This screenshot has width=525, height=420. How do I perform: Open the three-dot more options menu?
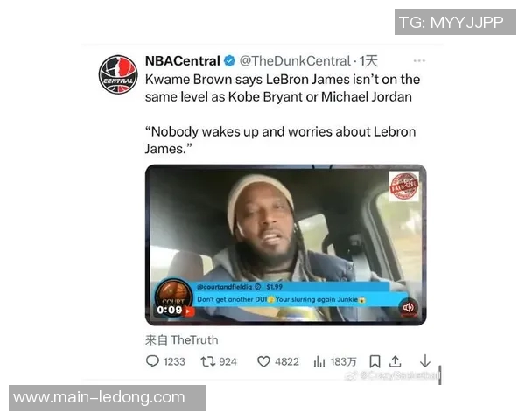tap(419, 60)
